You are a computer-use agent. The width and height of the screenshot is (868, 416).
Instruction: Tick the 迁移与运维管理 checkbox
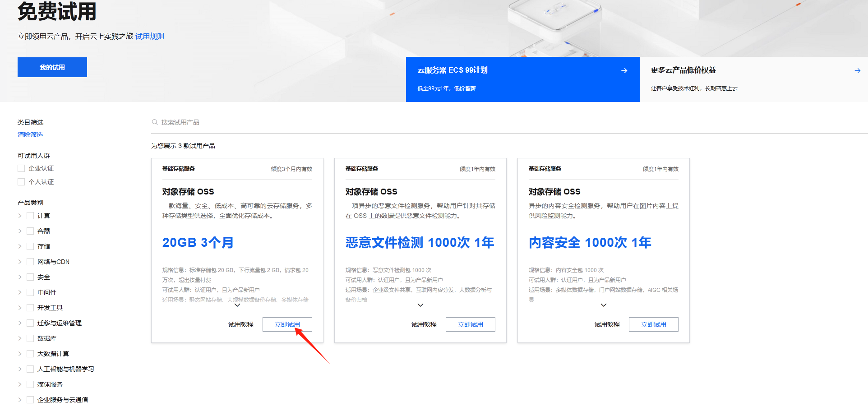pos(30,323)
